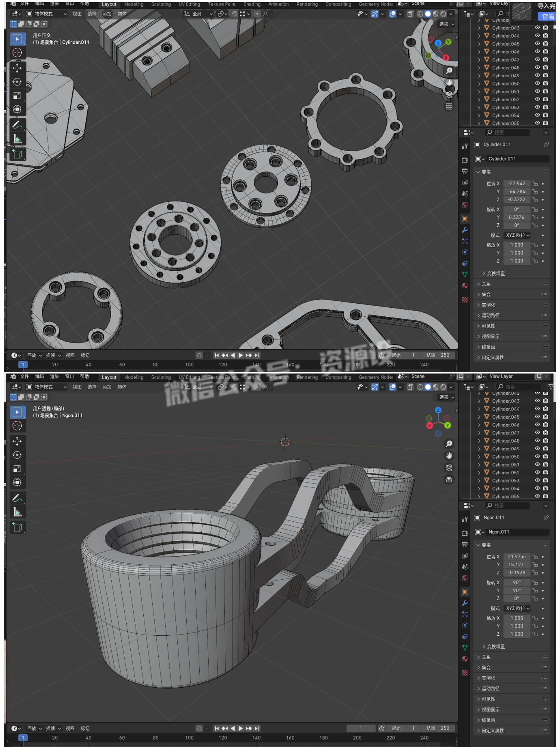
Task: Open 选项 dropdown in lower viewport
Action: [447, 397]
